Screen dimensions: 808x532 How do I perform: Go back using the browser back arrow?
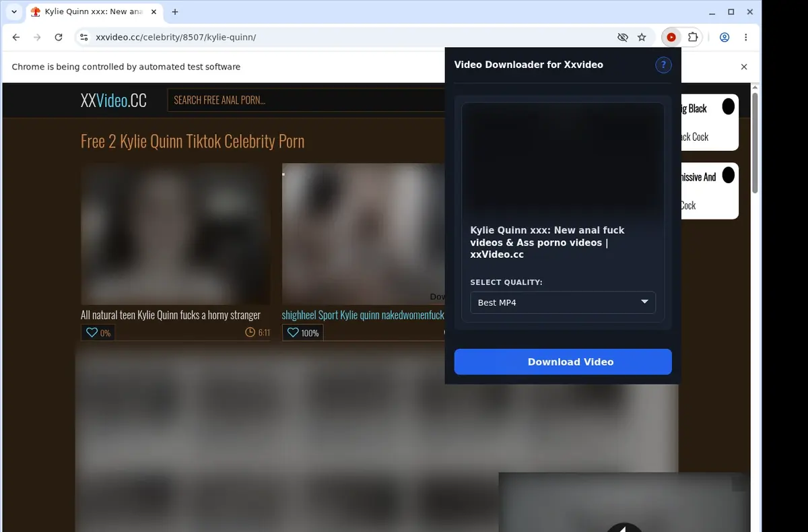pyautogui.click(x=16, y=38)
